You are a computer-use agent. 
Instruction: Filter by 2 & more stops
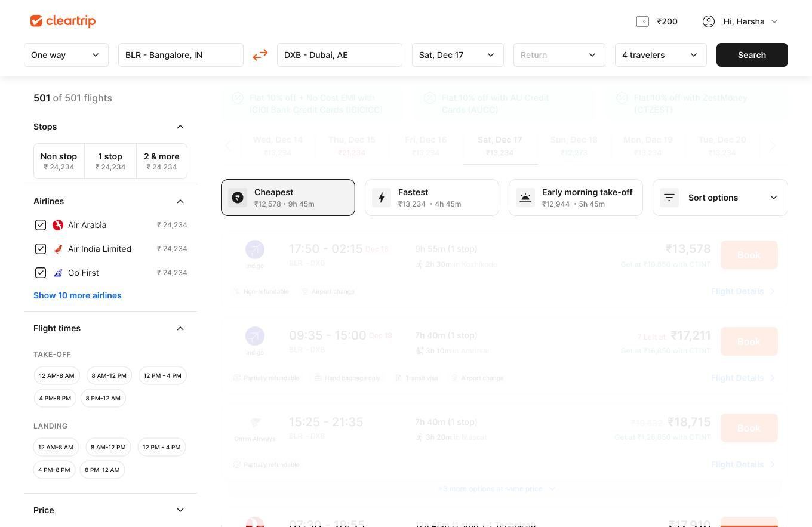[162, 161]
